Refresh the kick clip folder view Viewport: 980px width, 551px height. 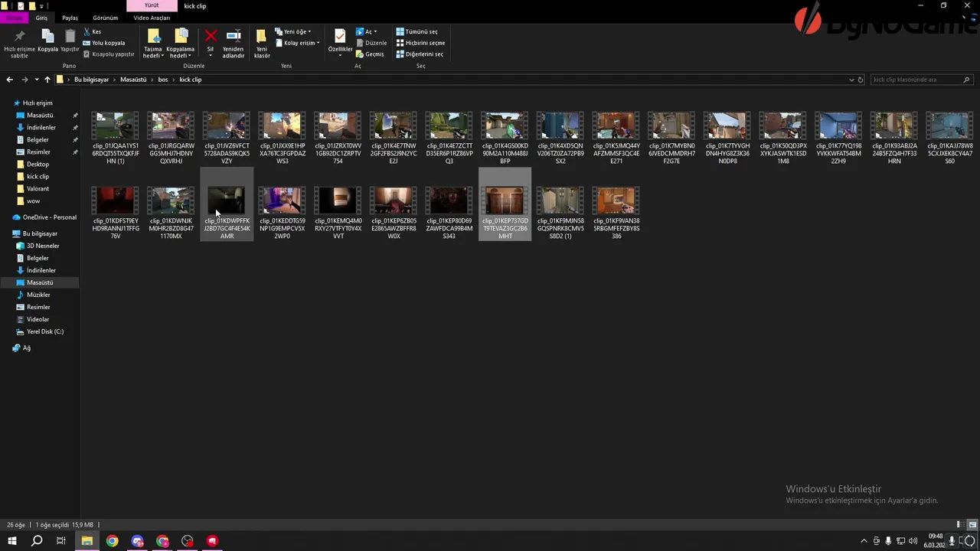tap(861, 80)
